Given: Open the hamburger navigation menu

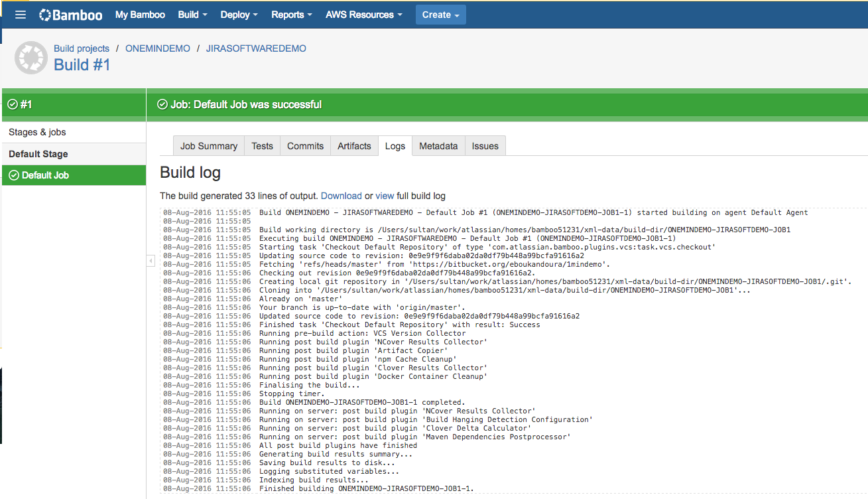Looking at the screenshot, I should tap(20, 15).
